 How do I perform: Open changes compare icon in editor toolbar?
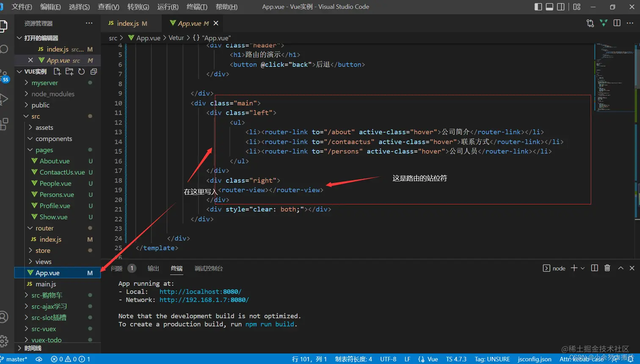[590, 23]
